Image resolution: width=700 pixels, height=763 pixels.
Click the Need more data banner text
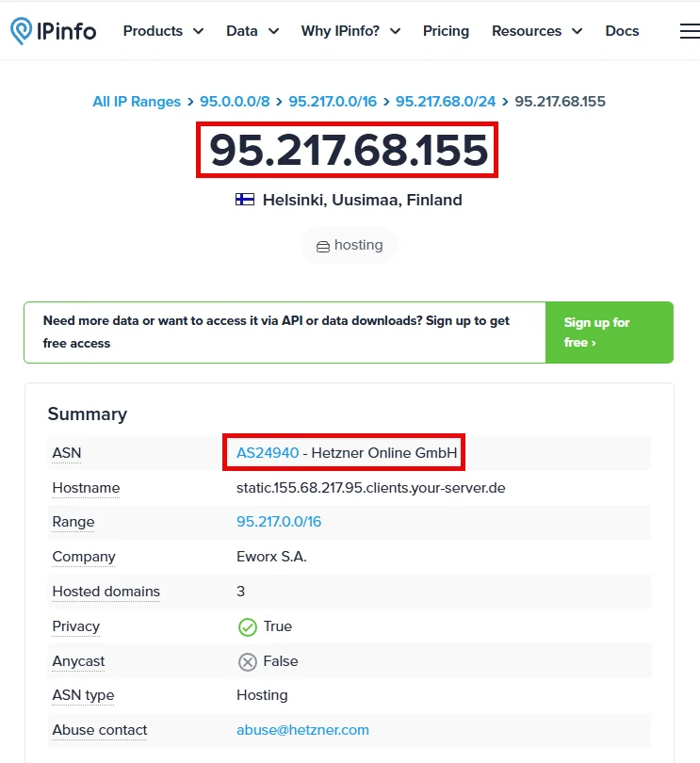pyautogui.click(x=276, y=332)
